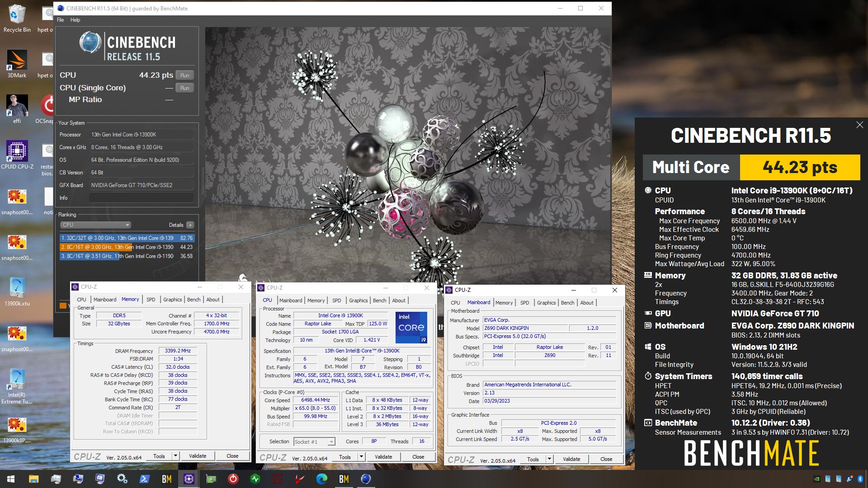Screen dimensions: 868x488
Task: Open the CPUID CPU-Z desktop shortcut
Action: pos(17,155)
